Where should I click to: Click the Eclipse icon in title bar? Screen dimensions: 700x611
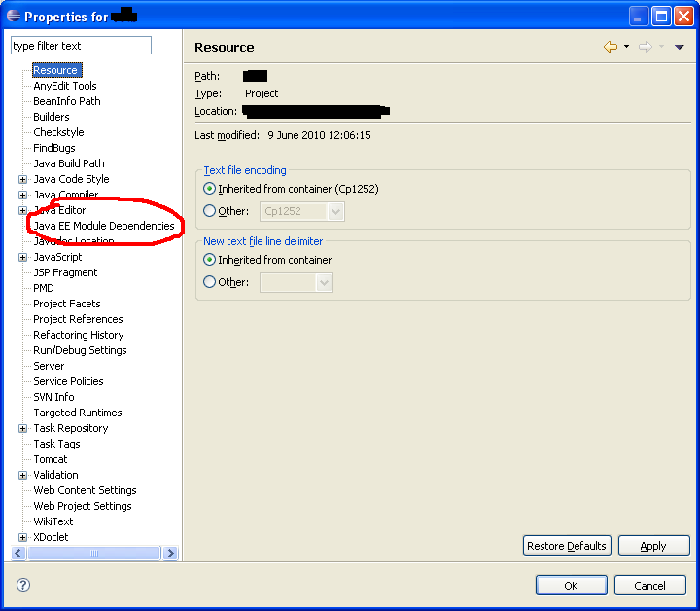click(x=13, y=17)
